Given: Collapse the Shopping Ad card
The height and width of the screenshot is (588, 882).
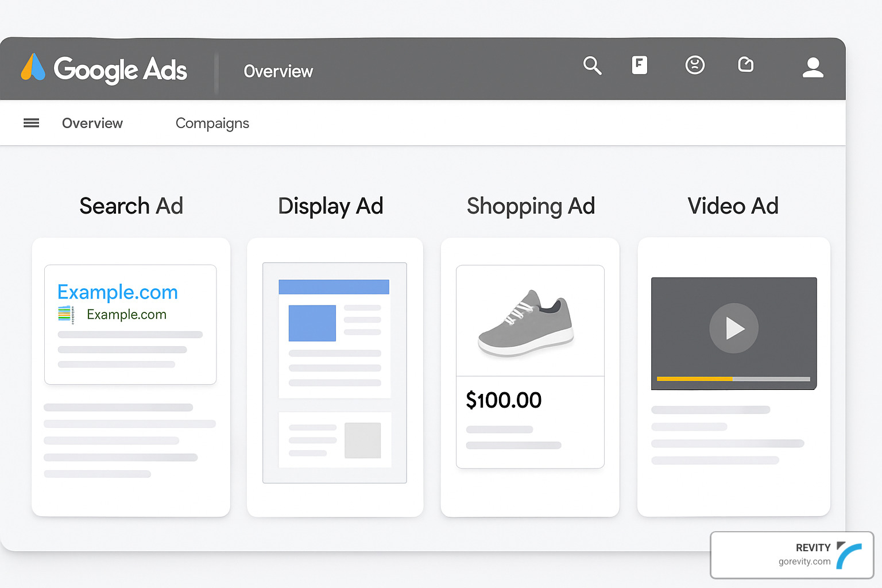Looking at the screenshot, I should coord(530,376).
